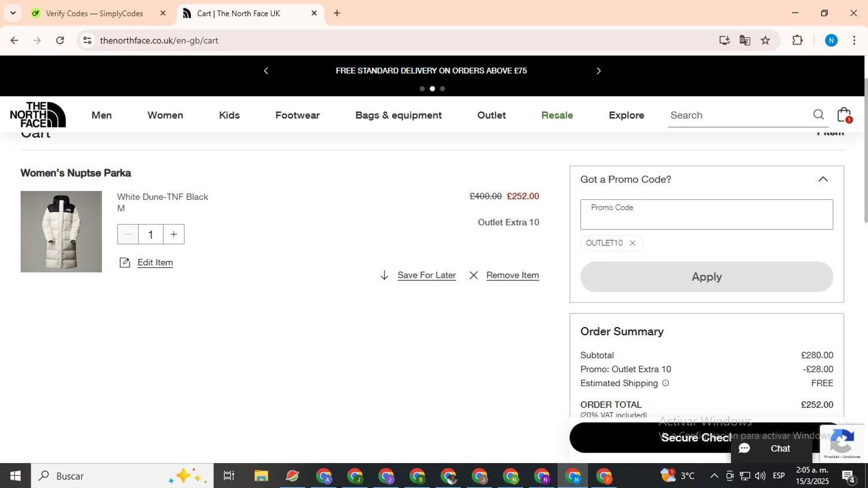The image size is (868, 488).
Task: Open the Footwear navigation menu
Action: pos(297,115)
